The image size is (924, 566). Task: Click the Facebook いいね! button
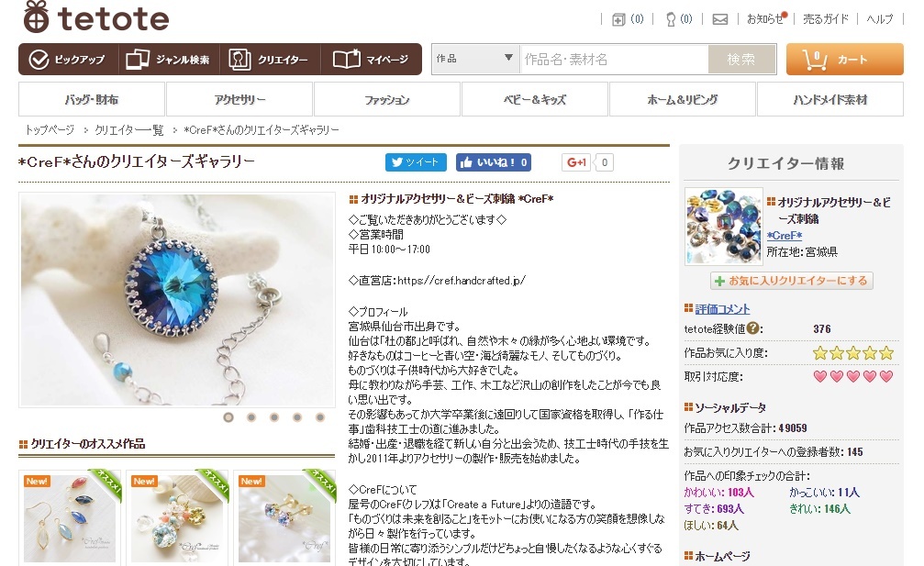494,162
